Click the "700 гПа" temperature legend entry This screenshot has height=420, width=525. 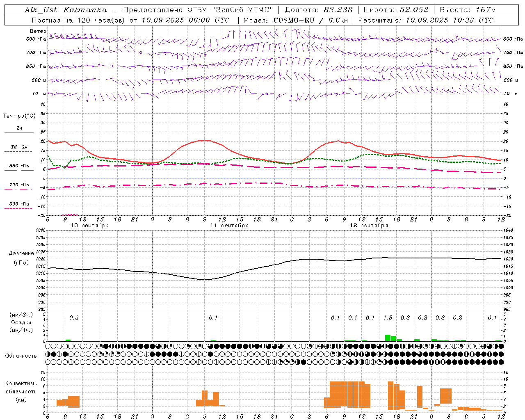pos(19,185)
